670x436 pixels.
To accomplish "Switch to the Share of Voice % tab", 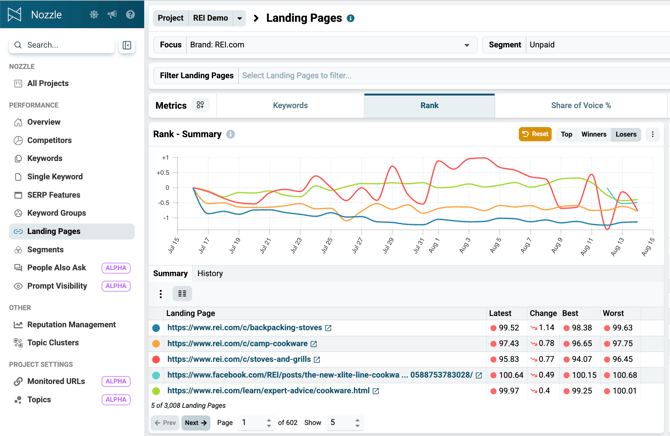I will pos(581,106).
